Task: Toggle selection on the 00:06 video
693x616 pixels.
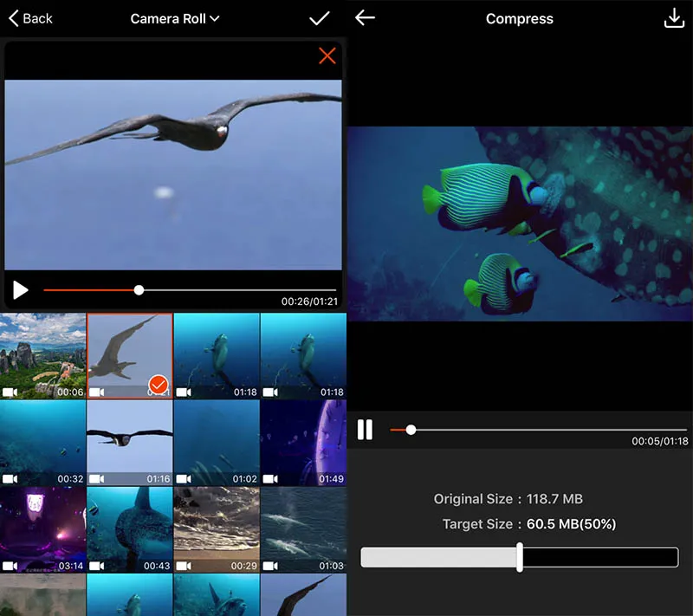Action: 43,355
